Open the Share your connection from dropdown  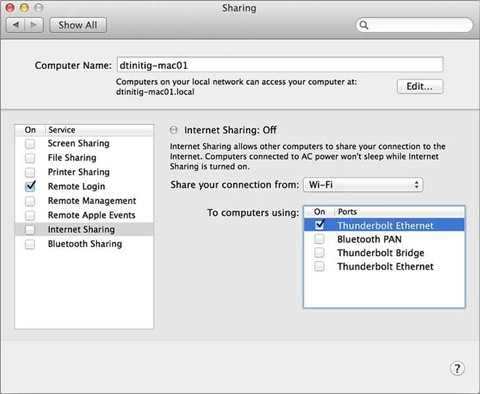[x=363, y=185]
